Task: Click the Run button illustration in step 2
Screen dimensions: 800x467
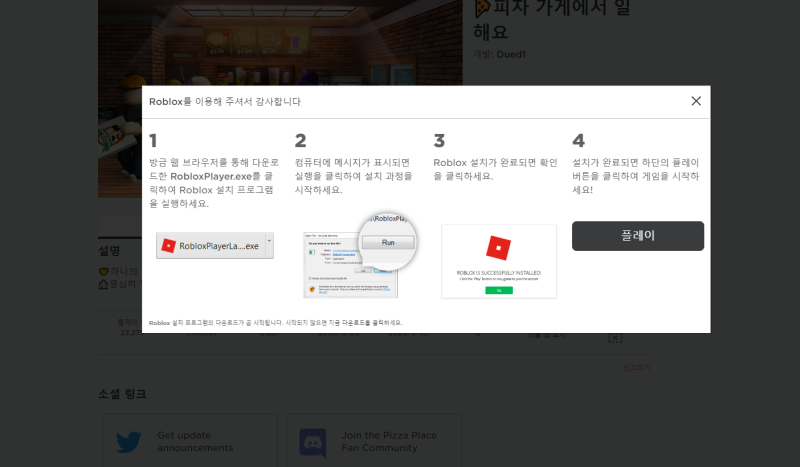Action: tap(388, 242)
